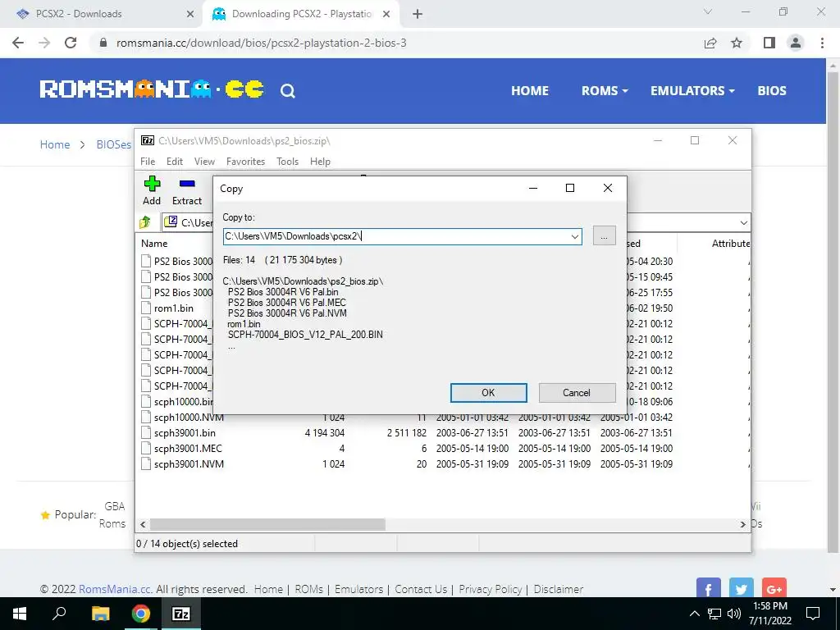The width and height of the screenshot is (840, 630).
Task: Click the Twitter icon in the footer
Action: pyautogui.click(x=742, y=587)
